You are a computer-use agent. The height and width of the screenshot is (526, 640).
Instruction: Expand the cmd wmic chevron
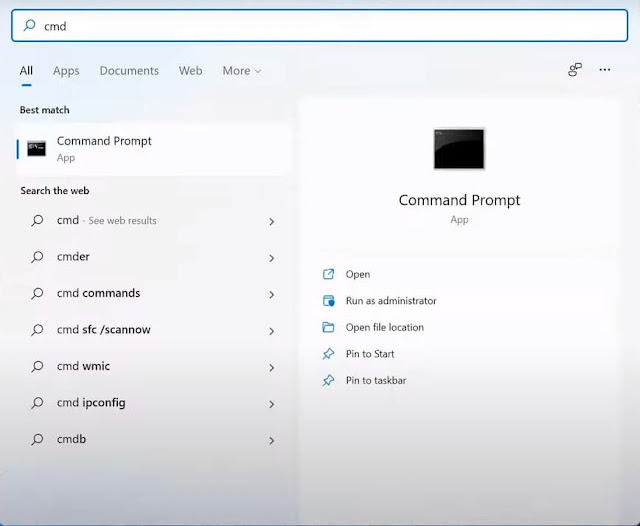coord(271,368)
